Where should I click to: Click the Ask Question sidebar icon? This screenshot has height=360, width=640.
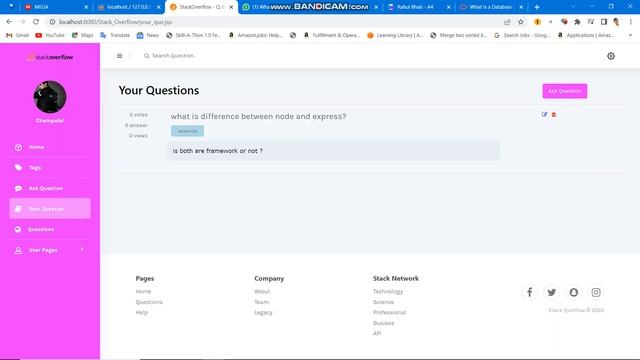pos(18,188)
